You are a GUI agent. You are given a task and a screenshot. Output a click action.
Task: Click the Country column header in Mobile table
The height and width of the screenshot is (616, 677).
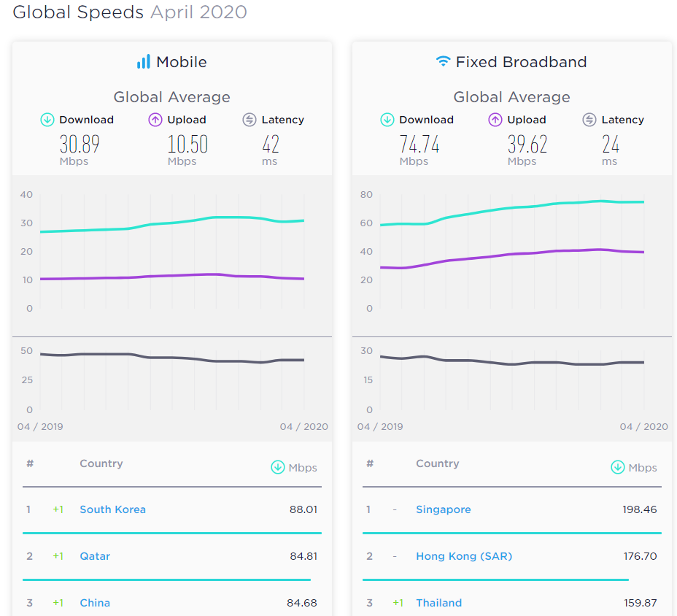(101, 463)
